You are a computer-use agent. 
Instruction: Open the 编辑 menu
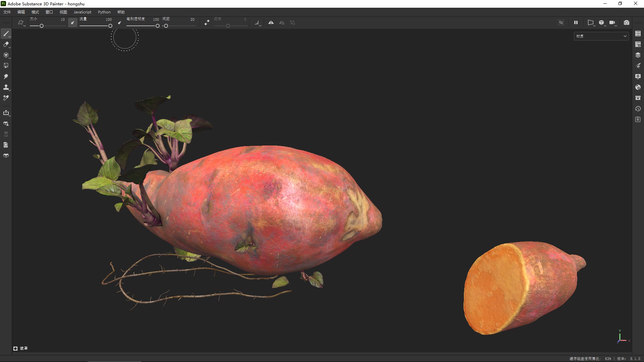coord(21,12)
